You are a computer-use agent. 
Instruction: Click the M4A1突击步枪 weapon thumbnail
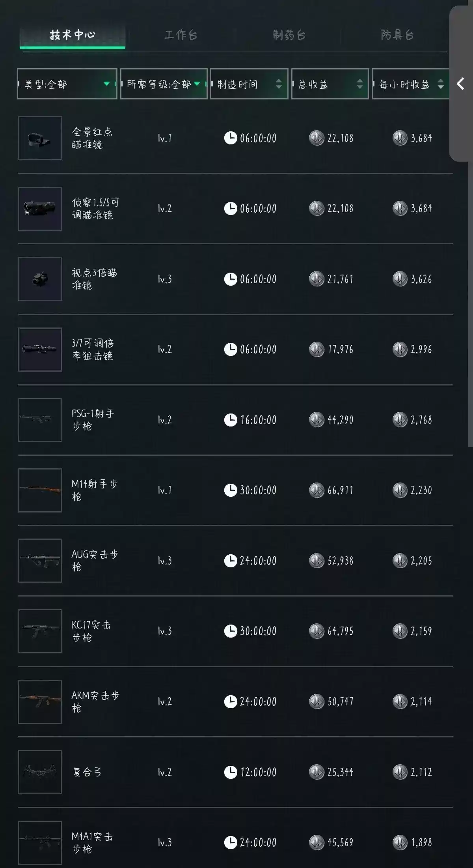click(x=40, y=842)
